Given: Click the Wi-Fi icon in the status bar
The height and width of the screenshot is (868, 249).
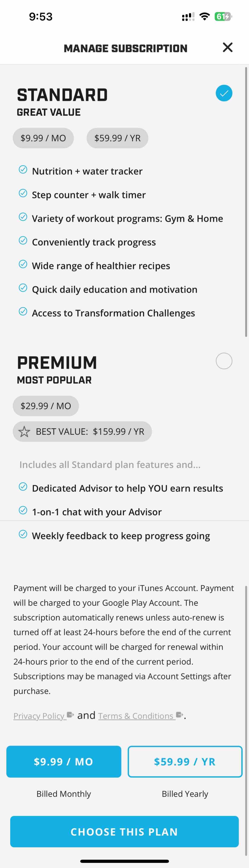Looking at the screenshot, I should 204,16.
